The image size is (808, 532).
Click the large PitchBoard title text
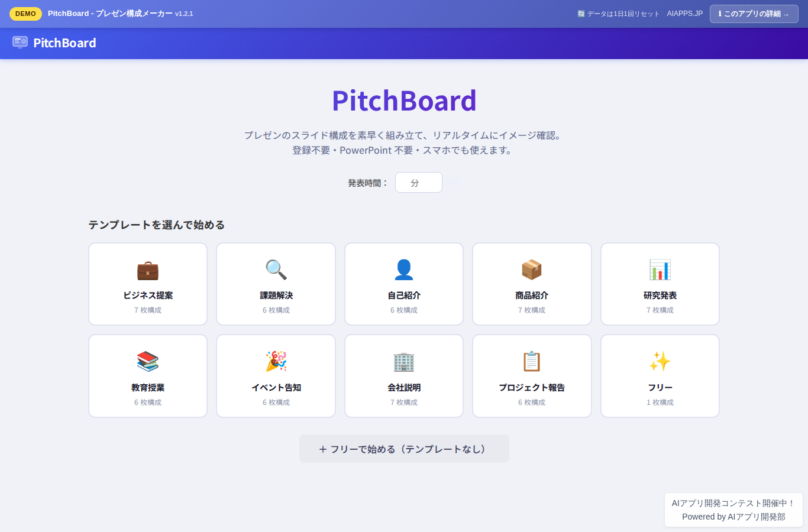point(404,100)
